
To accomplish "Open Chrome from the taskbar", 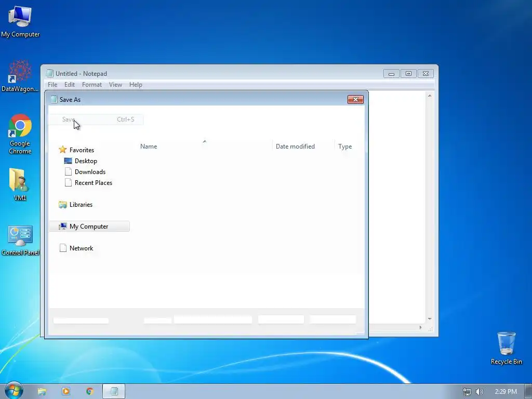I will 89,391.
